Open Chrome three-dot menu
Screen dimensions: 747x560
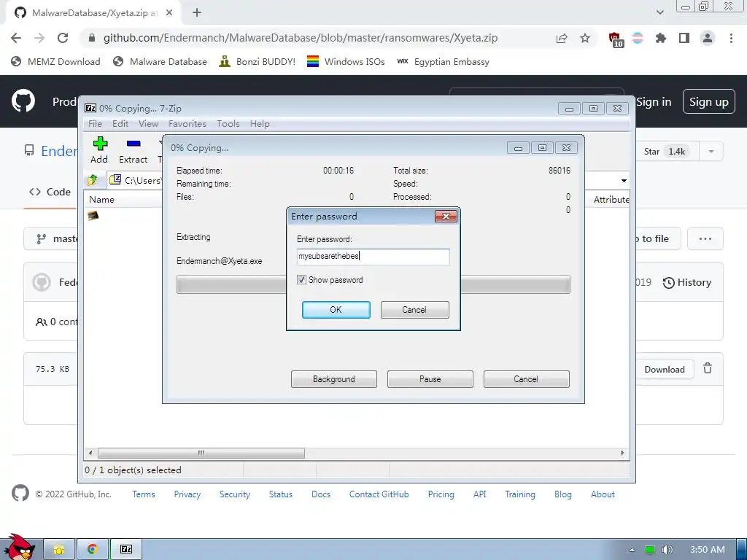coord(731,38)
